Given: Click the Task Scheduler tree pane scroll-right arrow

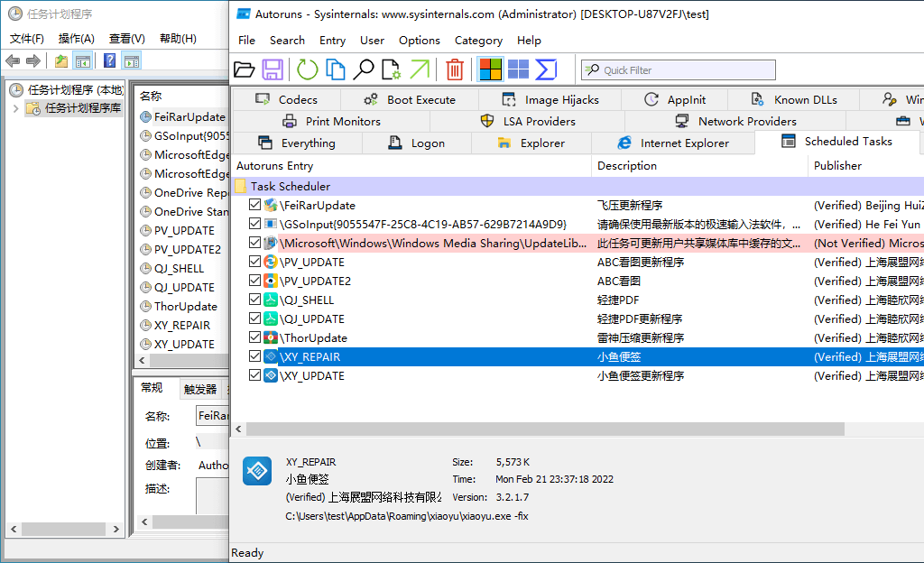Looking at the screenshot, I should point(115,529).
